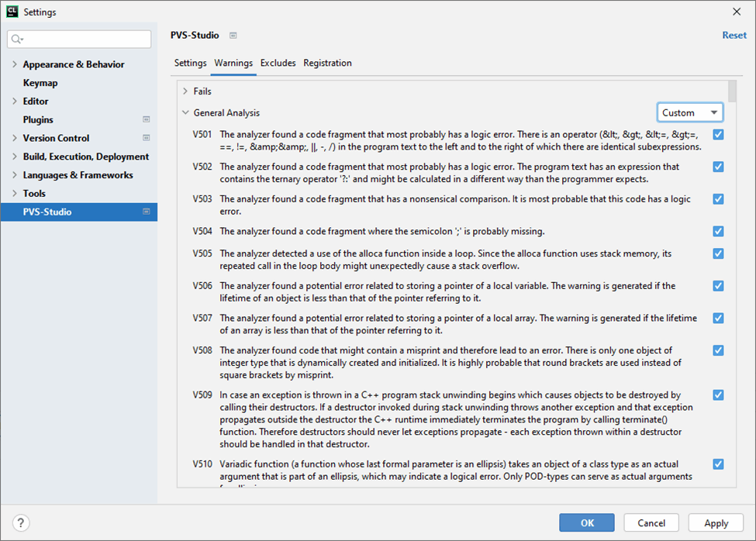Uncheck the V501 warning checkbox
The image size is (756, 541).
718,135
